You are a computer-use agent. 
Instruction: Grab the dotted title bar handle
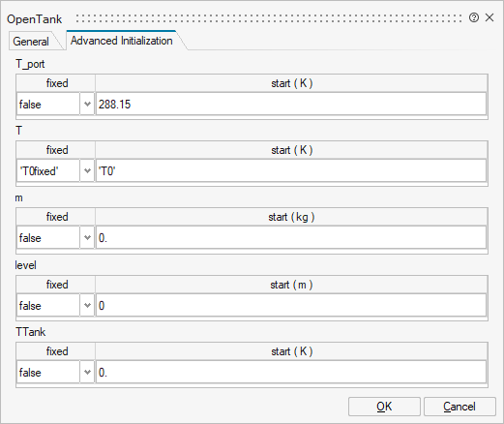point(269,18)
